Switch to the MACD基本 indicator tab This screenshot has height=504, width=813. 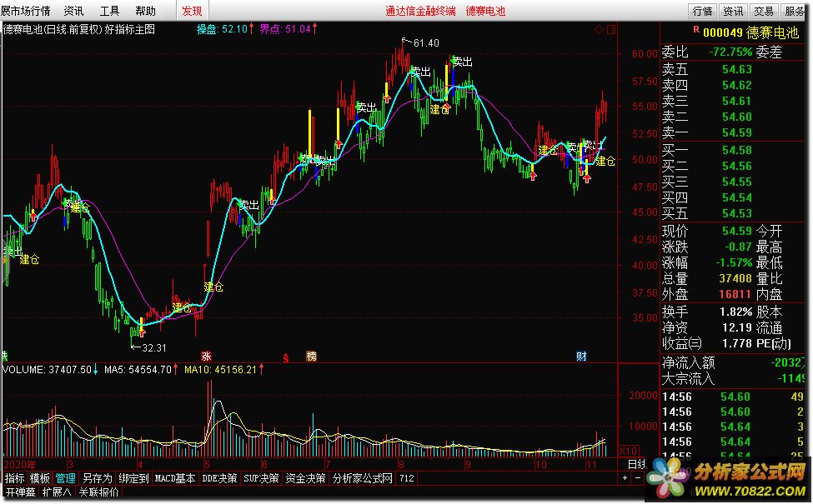tap(175, 478)
